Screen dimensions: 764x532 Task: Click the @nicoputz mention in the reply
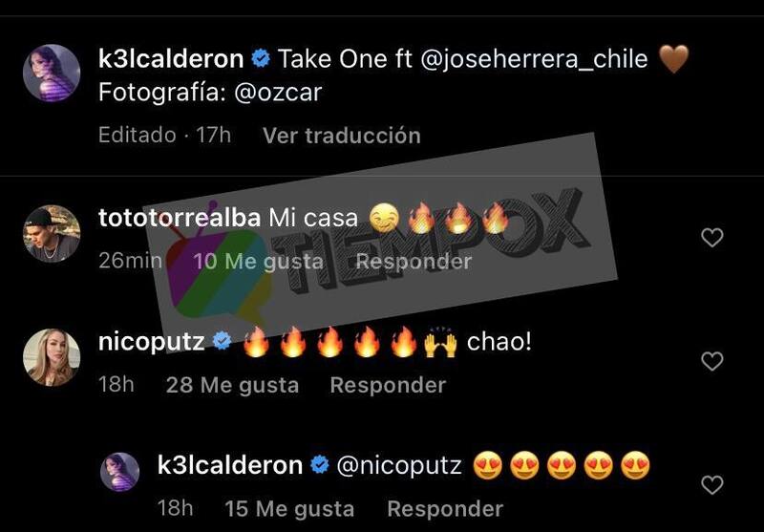point(399,465)
